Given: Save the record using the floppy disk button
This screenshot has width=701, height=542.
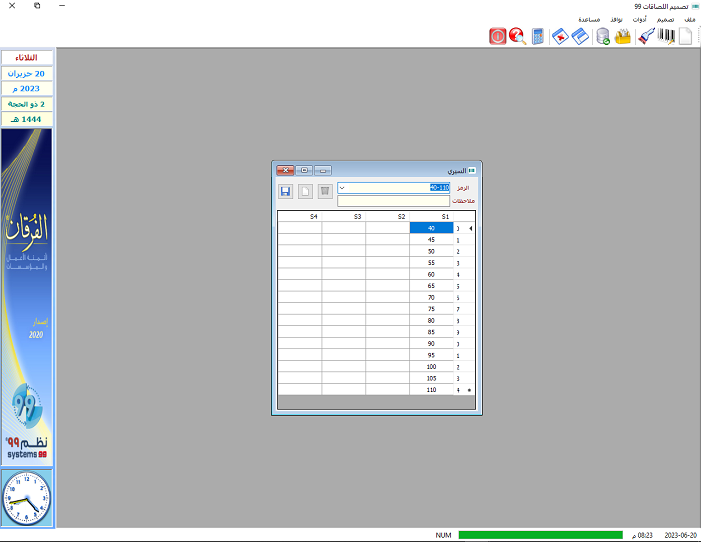Looking at the screenshot, I should tap(285, 191).
